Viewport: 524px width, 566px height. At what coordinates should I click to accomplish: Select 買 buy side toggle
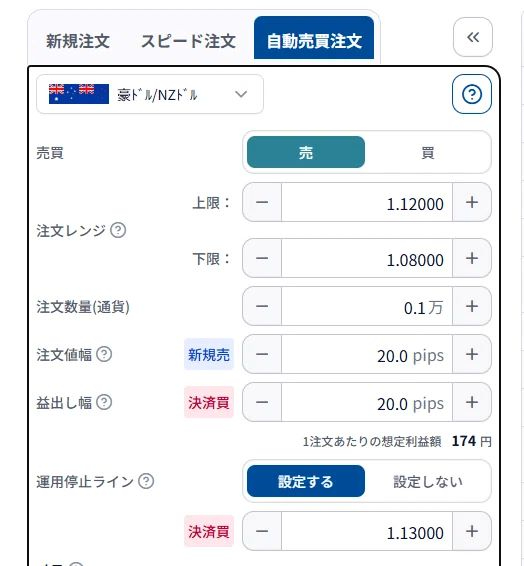(x=428, y=152)
